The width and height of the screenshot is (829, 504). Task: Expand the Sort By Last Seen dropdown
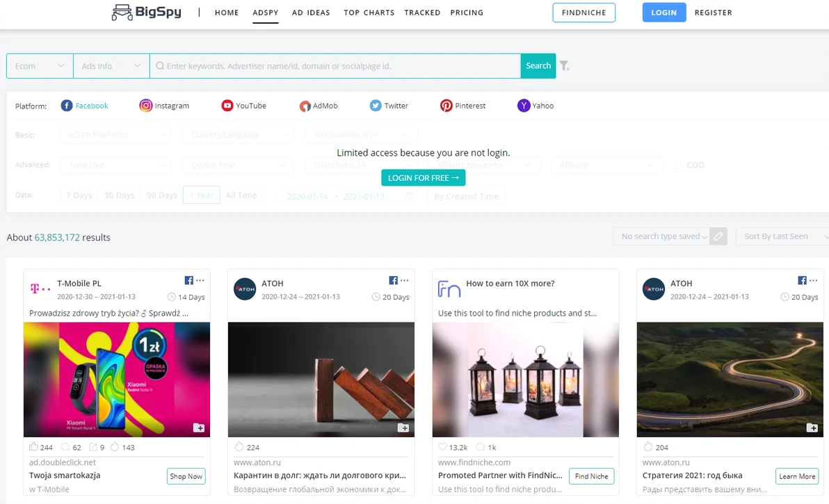[x=782, y=236]
